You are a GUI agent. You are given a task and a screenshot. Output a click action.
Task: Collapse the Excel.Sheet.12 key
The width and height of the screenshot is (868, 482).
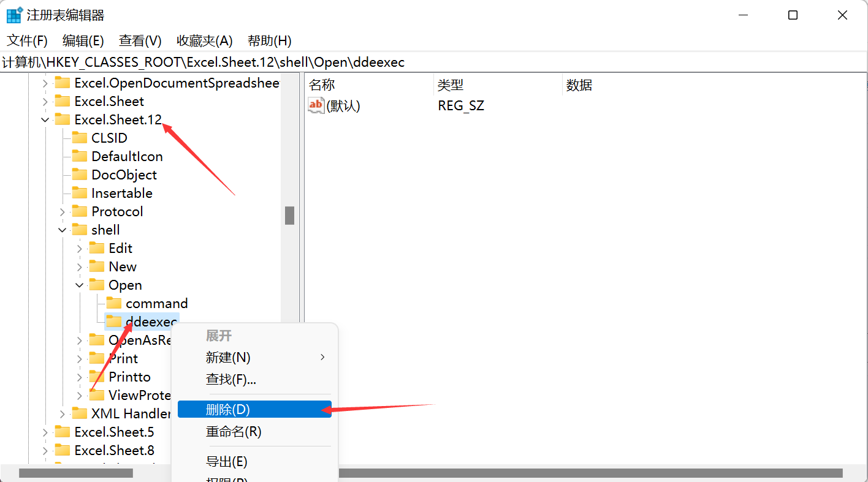45,120
